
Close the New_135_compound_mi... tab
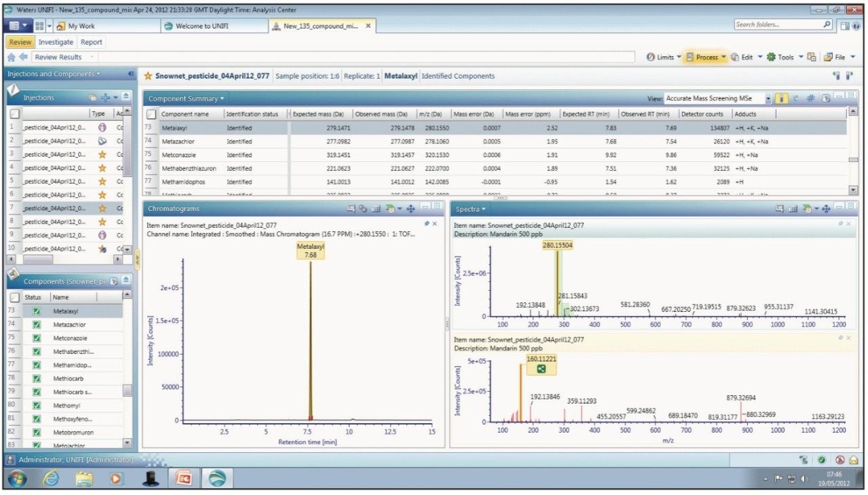click(x=368, y=26)
